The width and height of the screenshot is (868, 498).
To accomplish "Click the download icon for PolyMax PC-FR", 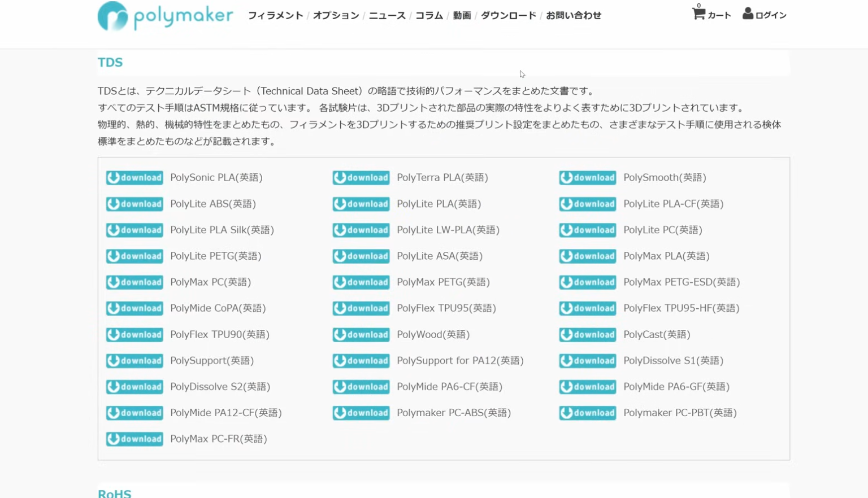I will point(134,439).
